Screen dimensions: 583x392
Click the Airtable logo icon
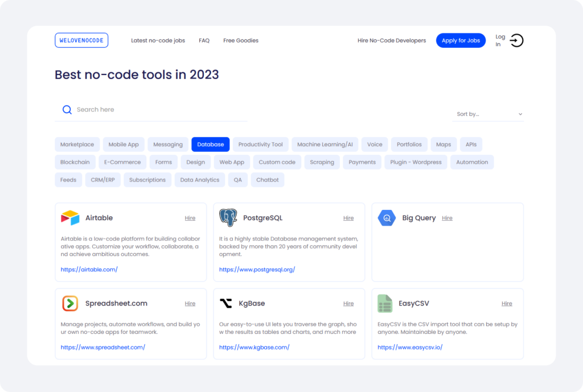70,218
